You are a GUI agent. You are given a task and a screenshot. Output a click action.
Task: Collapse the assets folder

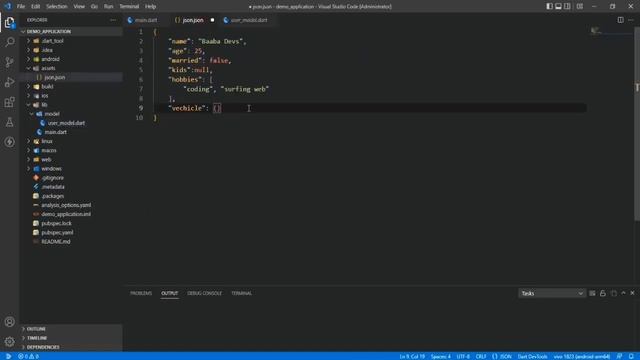click(71, 68)
